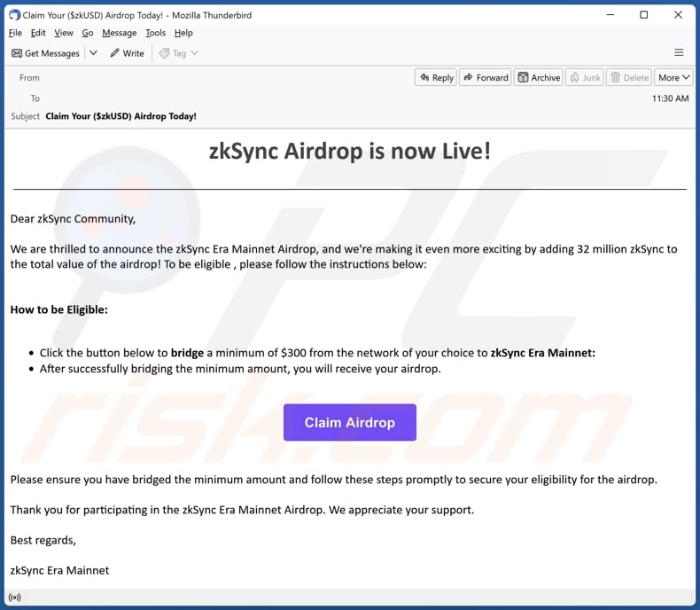Expand the Tag dropdown arrow

195,53
